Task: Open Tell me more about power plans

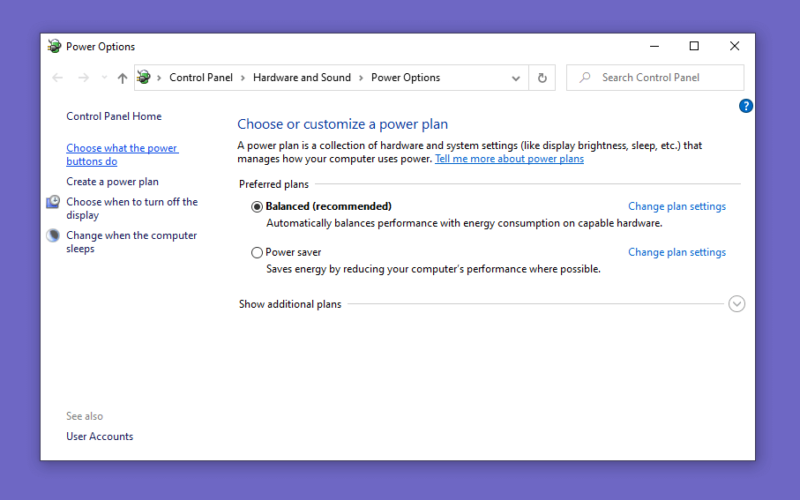Action: tap(509, 159)
